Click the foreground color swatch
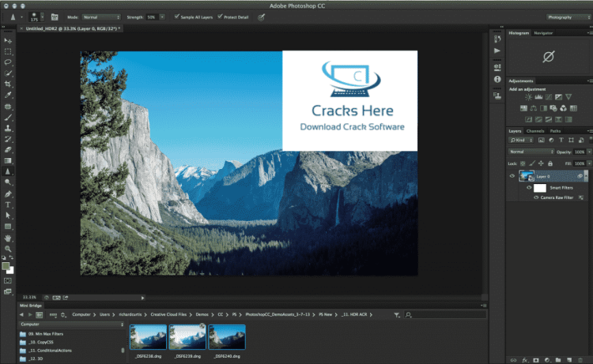The height and width of the screenshot is (364, 593). coord(6,266)
